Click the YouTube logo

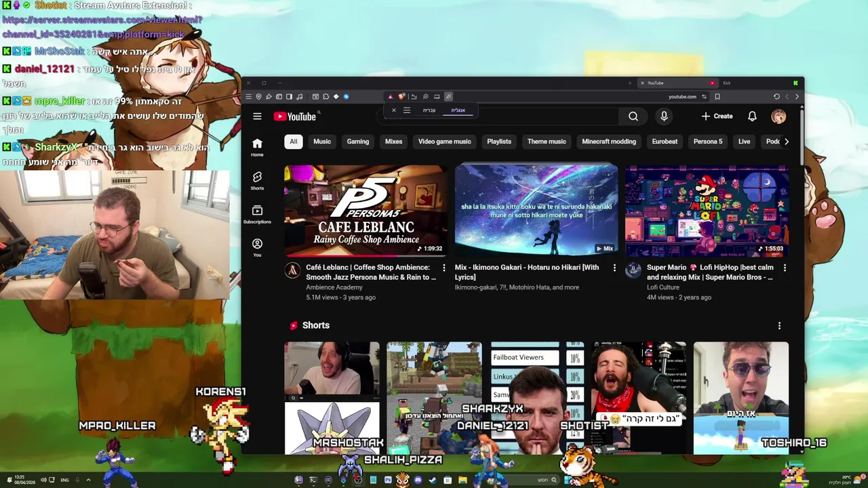pyautogui.click(x=295, y=117)
